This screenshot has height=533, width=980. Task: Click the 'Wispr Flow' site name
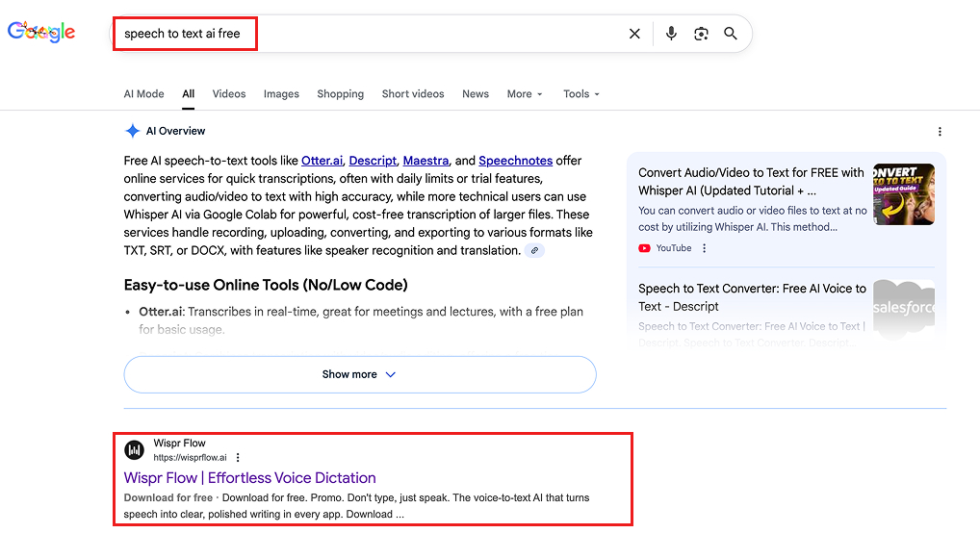(179, 443)
